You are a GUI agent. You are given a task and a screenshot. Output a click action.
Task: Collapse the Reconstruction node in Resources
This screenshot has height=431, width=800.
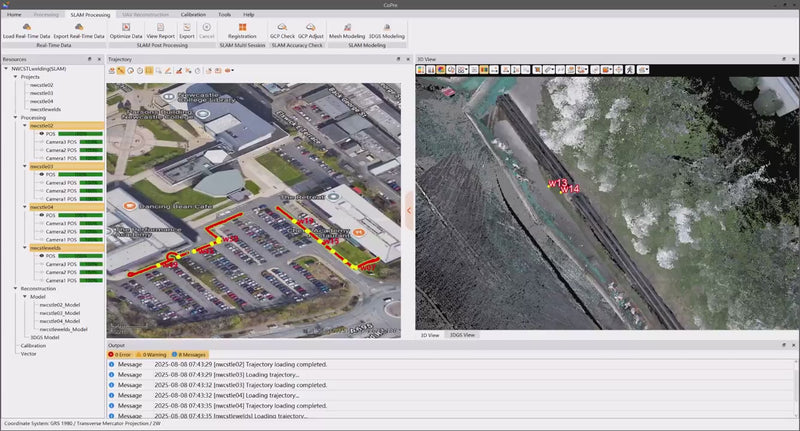click(15, 288)
